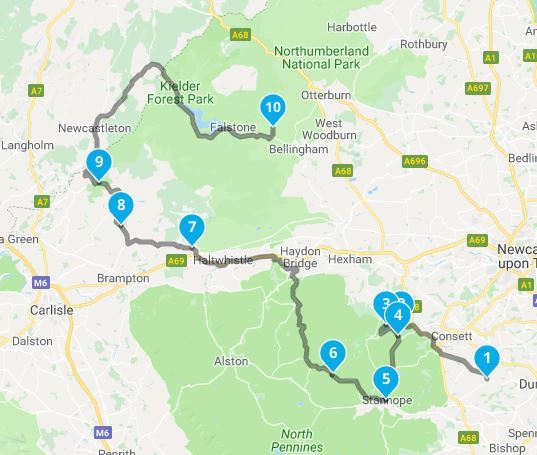The height and width of the screenshot is (455, 537).
Task: Open waypoint pin number 5 near Stanhope
Action: pos(386,379)
